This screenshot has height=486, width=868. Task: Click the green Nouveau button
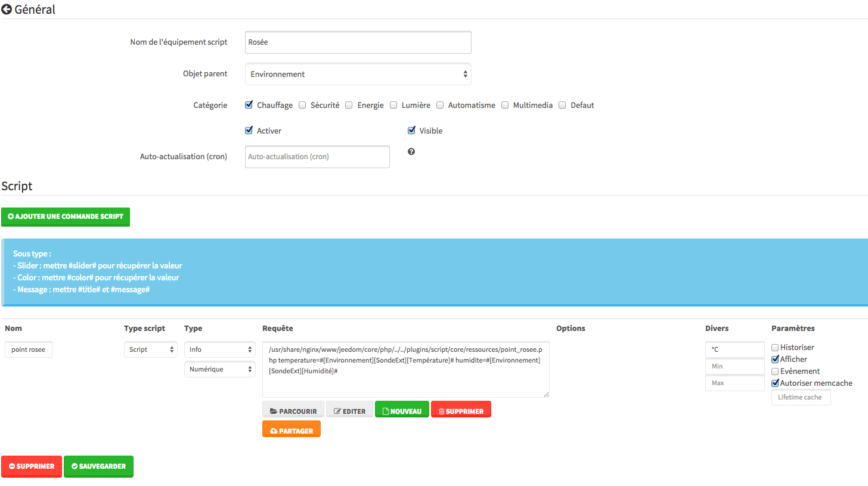[402, 410]
